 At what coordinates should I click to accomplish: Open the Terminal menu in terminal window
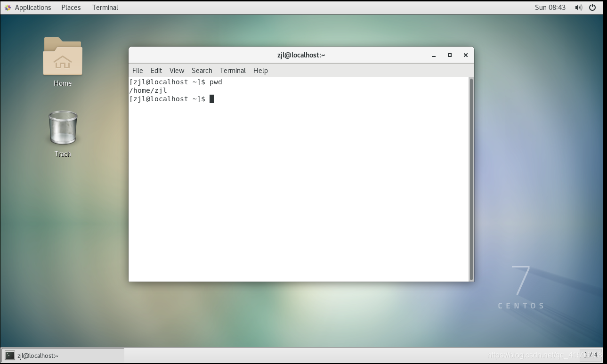pyautogui.click(x=233, y=71)
